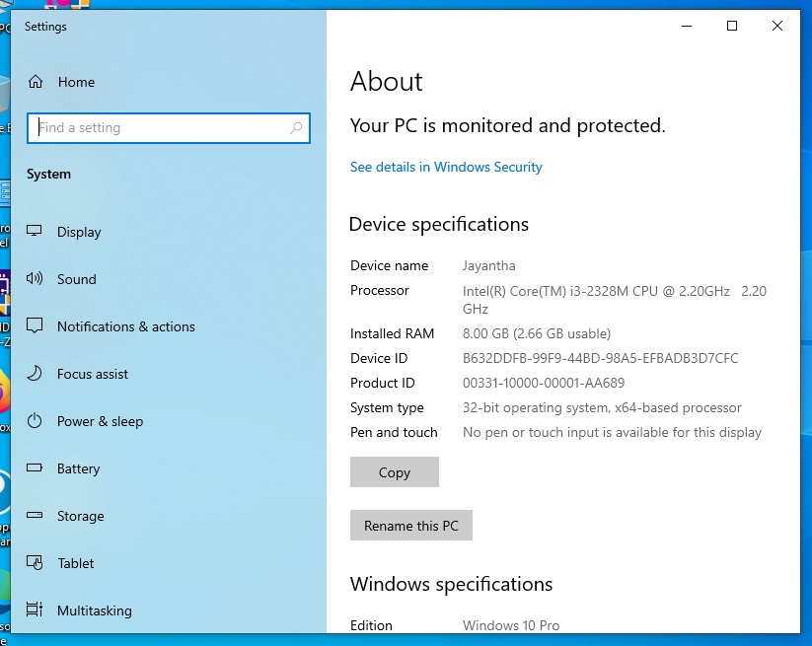The height and width of the screenshot is (646, 812).
Task: Click the Sound speaker icon
Action: pos(35,278)
